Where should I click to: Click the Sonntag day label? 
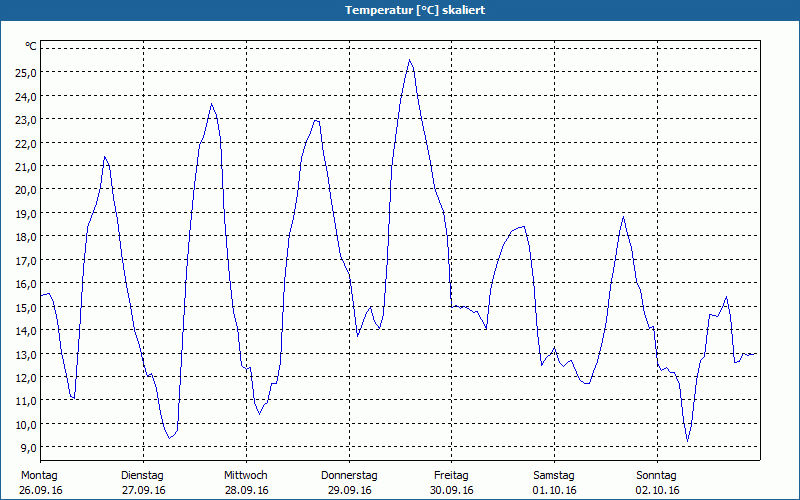[x=656, y=475]
